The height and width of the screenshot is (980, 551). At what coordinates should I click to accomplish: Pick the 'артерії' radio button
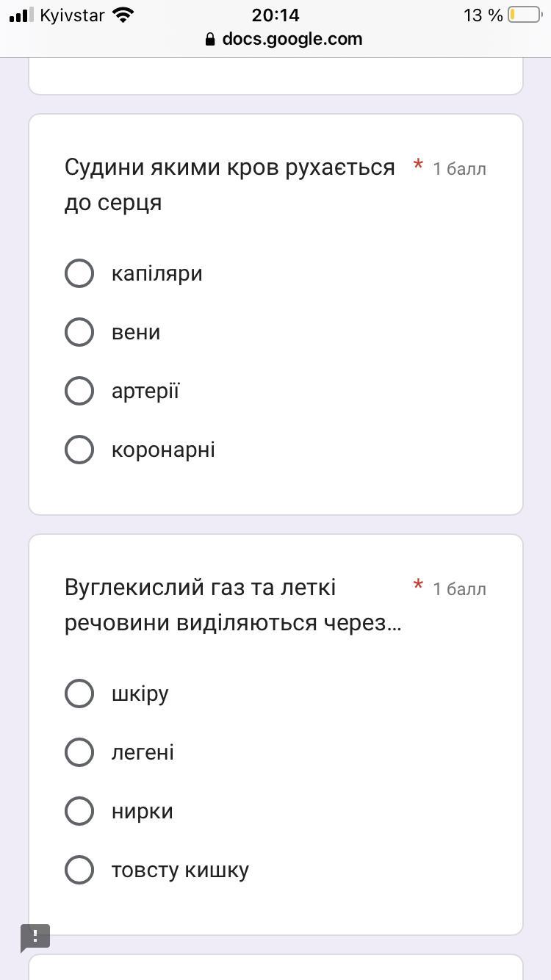click(x=79, y=391)
